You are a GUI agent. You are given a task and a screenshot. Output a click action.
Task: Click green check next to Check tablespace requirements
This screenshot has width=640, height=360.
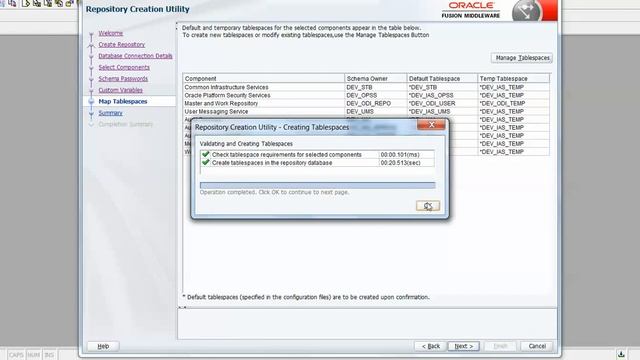[x=205, y=154]
